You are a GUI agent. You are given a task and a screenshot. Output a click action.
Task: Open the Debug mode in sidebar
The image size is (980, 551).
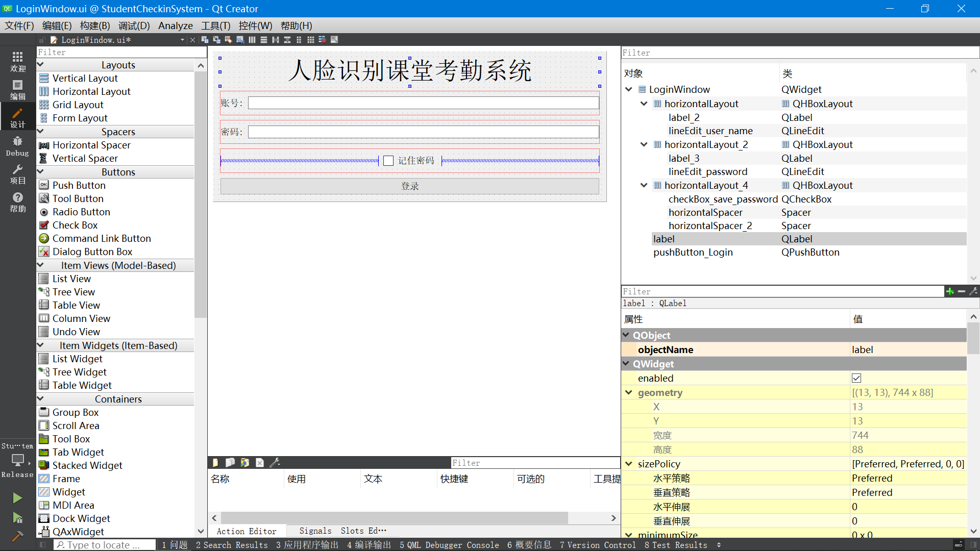tap(17, 146)
